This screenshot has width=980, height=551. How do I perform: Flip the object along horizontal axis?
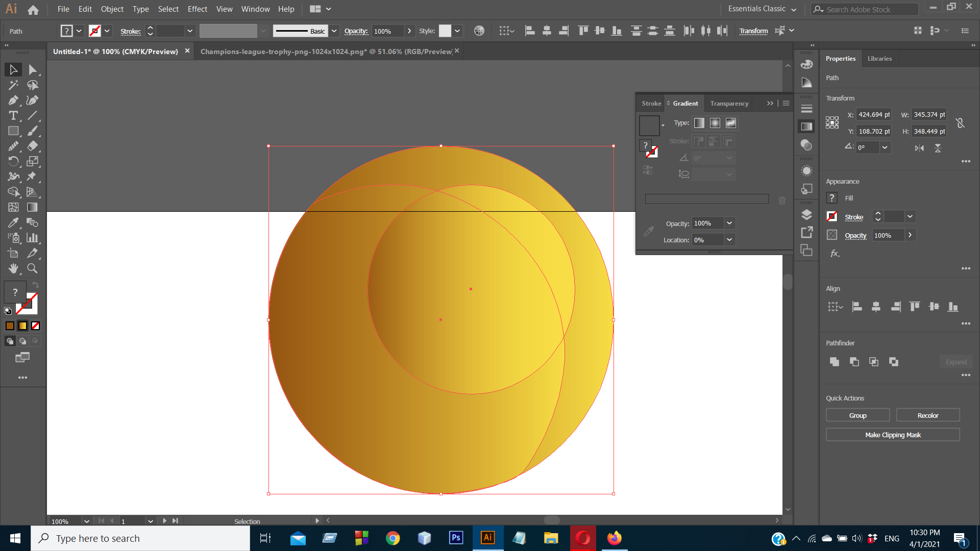(x=919, y=148)
